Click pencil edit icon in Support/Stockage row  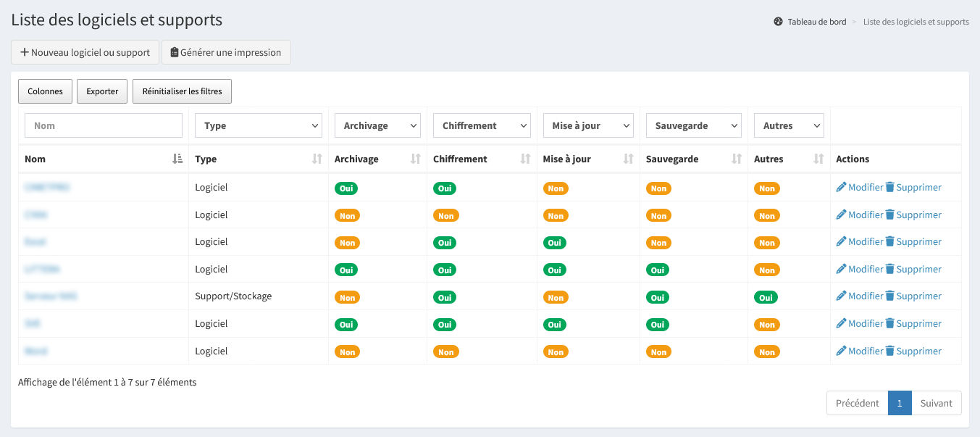841,296
